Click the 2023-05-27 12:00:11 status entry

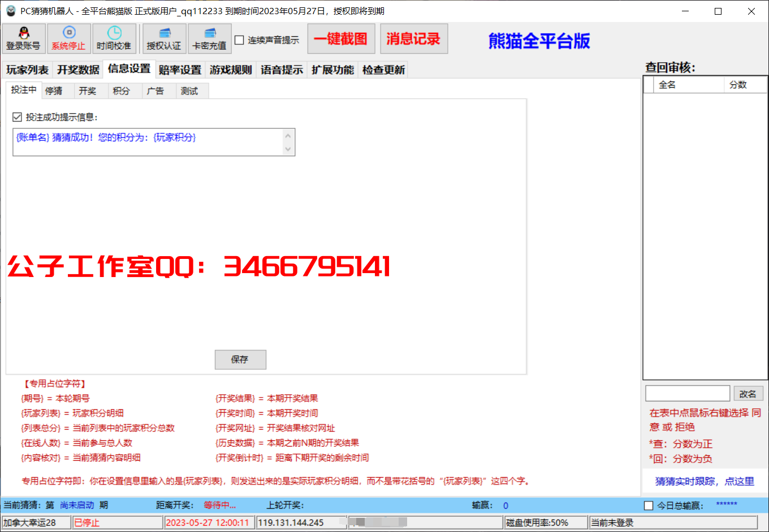click(x=209, y=522)
